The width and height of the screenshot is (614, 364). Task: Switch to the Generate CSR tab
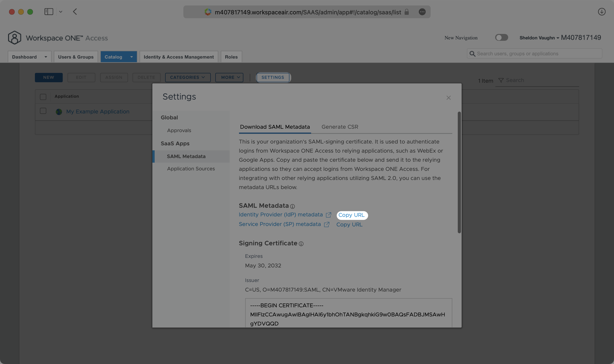[340, 127]
